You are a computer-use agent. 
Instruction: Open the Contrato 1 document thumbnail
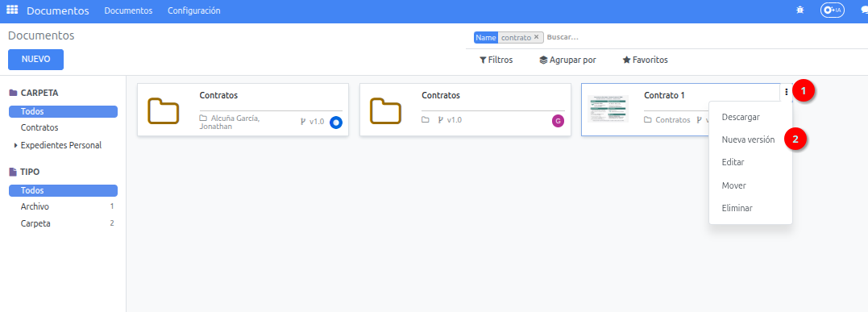(x=608, y=109)
